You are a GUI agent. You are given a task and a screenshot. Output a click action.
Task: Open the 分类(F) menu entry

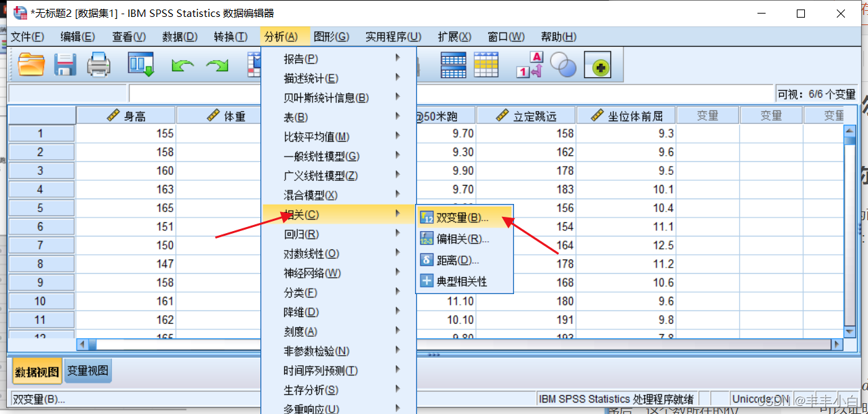pyautogui.click(x=338, y=293)
